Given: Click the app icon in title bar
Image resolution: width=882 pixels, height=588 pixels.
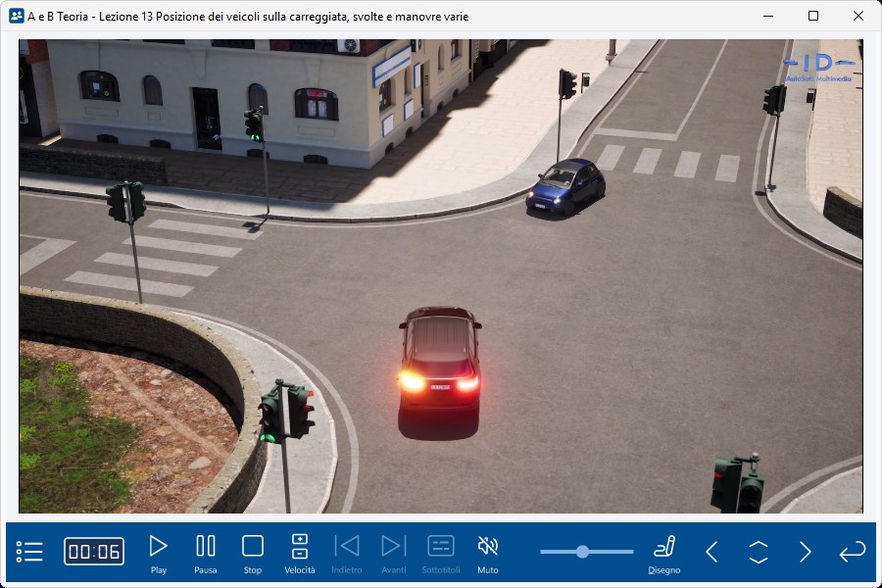Looking at the screenshot, I should pyautogui.click(x=16, y=16).
